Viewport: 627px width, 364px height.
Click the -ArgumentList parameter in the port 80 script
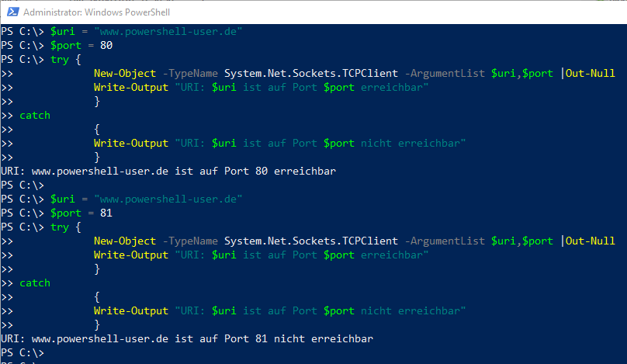tap(445, 74)
